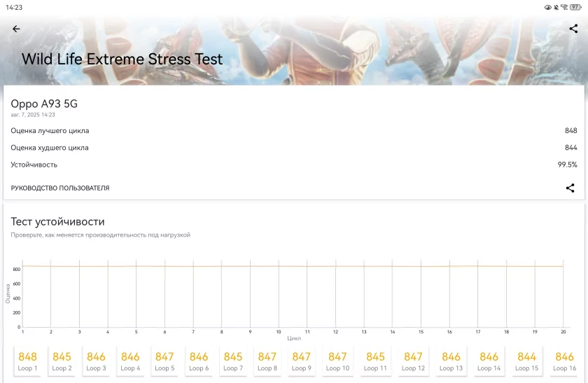Tap the Loop 16 score card
The height and width of the screenshot is (383, 588).
pyautogui.click(x=565, y=361)
